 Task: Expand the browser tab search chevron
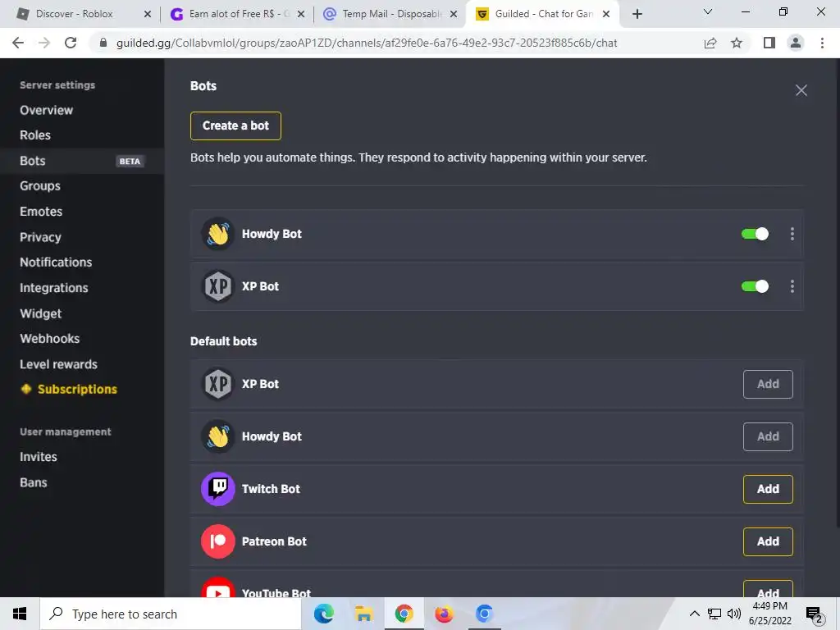click(708, 11)
